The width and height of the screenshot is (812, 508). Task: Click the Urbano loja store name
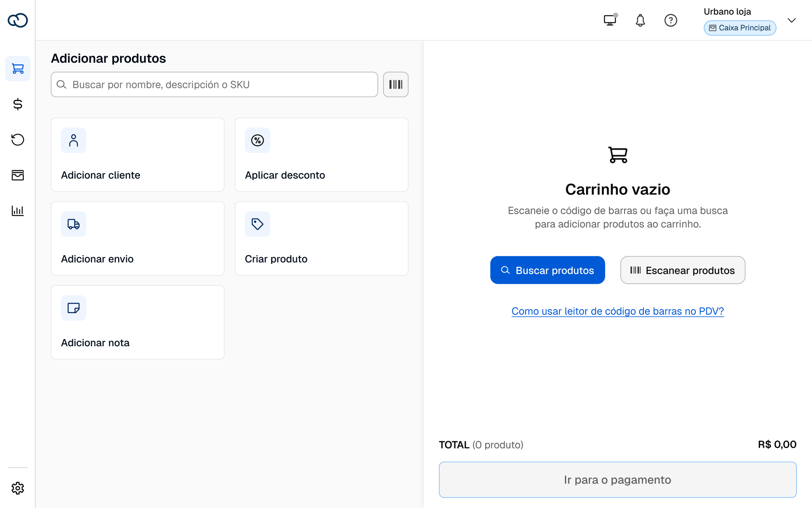click(x=727, y=12)
